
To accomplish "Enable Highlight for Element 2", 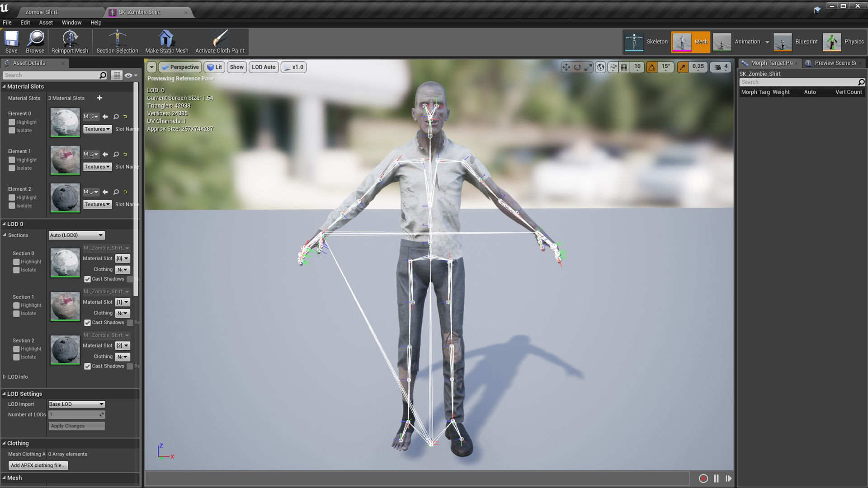I will click(12, 197).
